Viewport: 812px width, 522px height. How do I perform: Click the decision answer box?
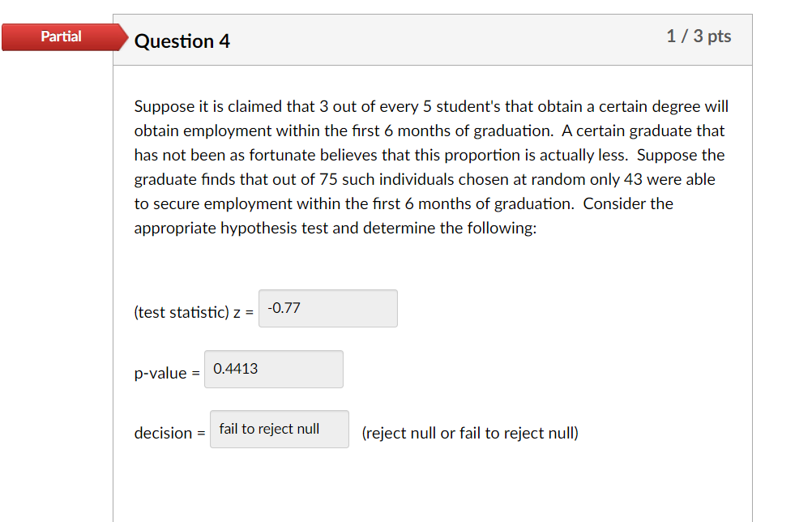279,429
